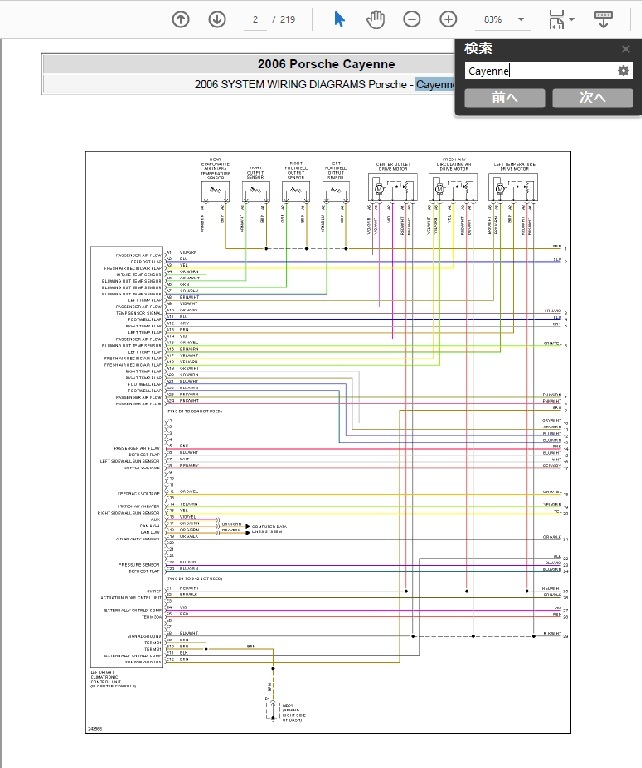Go to the next page with down arrow
Viewport: 642px width, 768px height.
pyautogui.click(x=217, y=20)
